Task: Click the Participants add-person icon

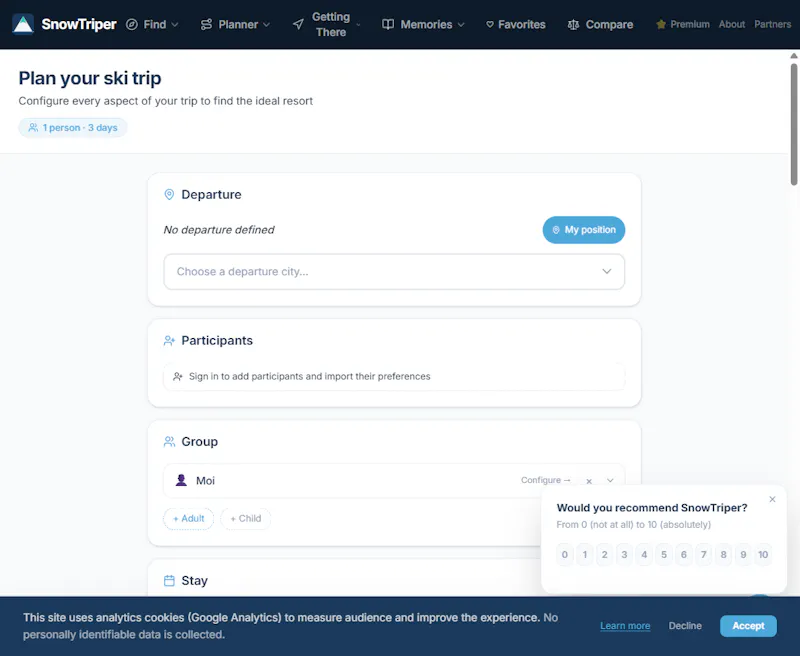Action: (x=169, y=340)
